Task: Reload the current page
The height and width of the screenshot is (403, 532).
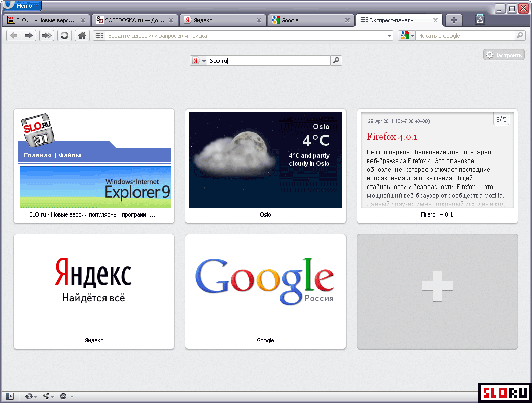Action: point(64,35)
